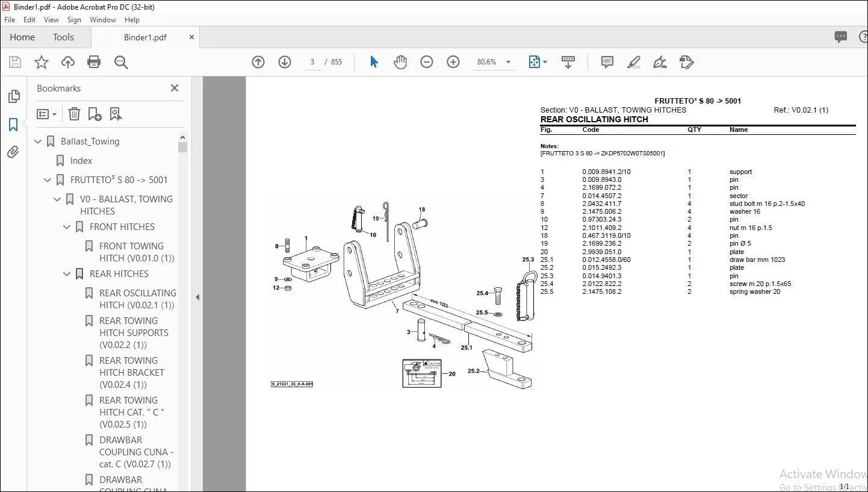868x492 pixels.
Task: Click the Save file icon
Action: (15, 62)
